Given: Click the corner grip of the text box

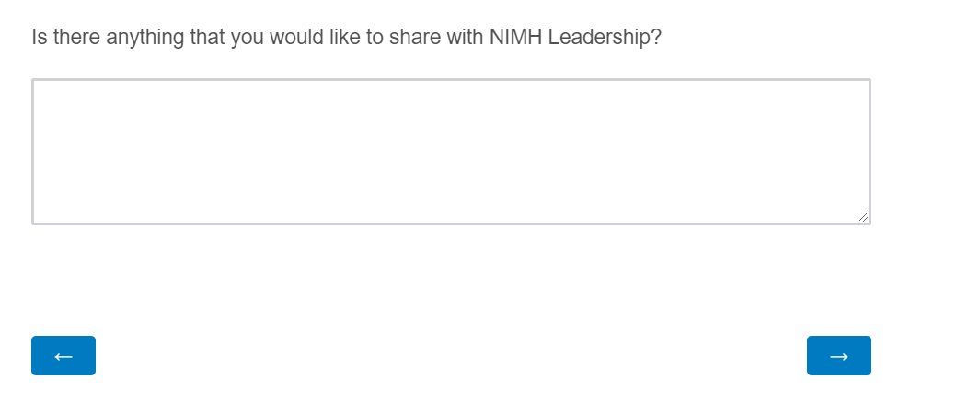Looking at the screenshot, I should pyautogui.click(x=862, y=216).
